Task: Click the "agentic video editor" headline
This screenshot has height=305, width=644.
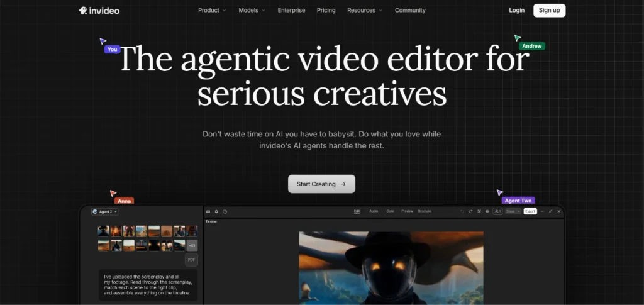Action: [323, 76]
